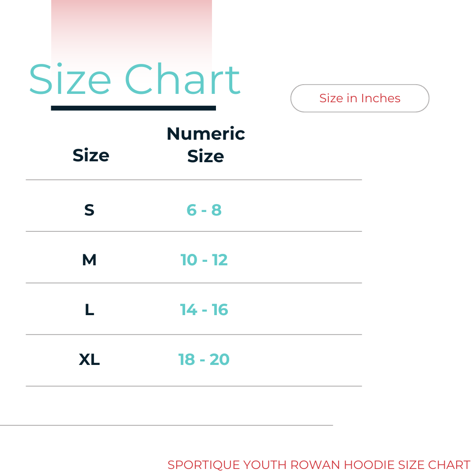The image size is (476, 476).
Task: Select the Numeric Size column header
Action: pos(205,145)
